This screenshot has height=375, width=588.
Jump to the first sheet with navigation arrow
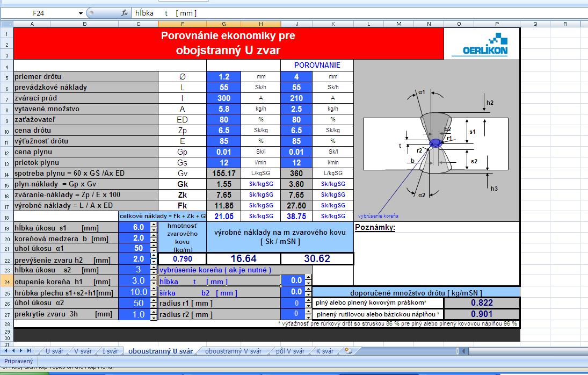tap(6, 351)
